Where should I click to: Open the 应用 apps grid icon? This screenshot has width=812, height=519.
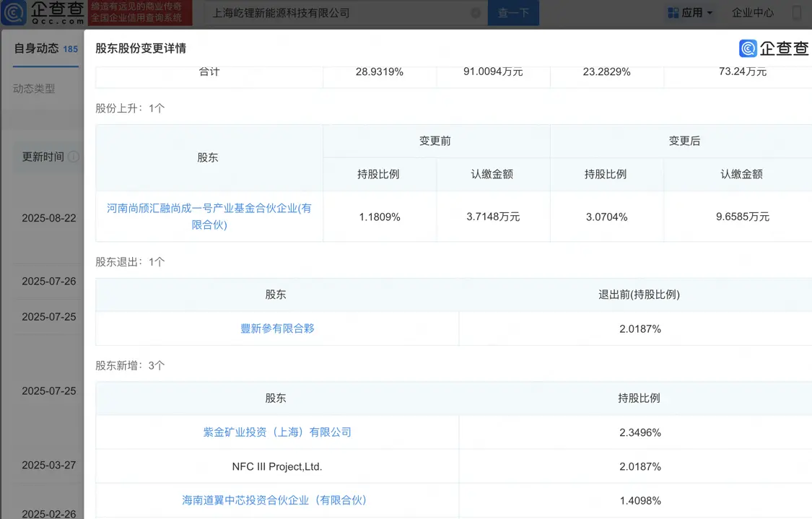674,12
